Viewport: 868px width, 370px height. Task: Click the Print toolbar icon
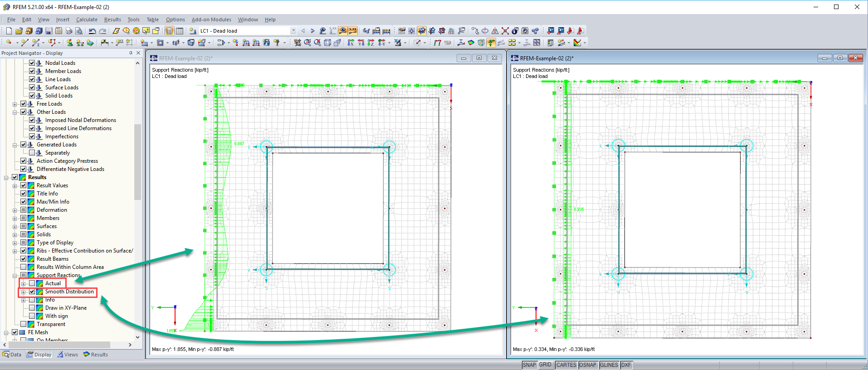pos(69,31)
